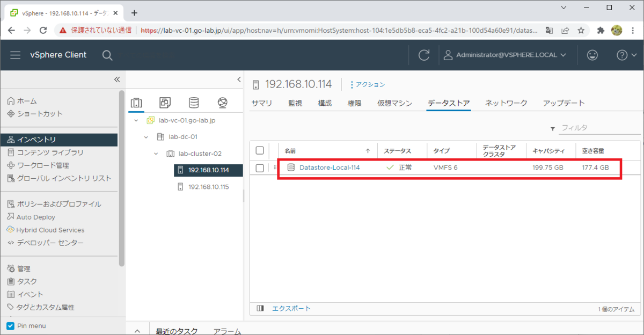Open the アラーム tab
This screenshot has height=335, width=644.
[228, 331]
